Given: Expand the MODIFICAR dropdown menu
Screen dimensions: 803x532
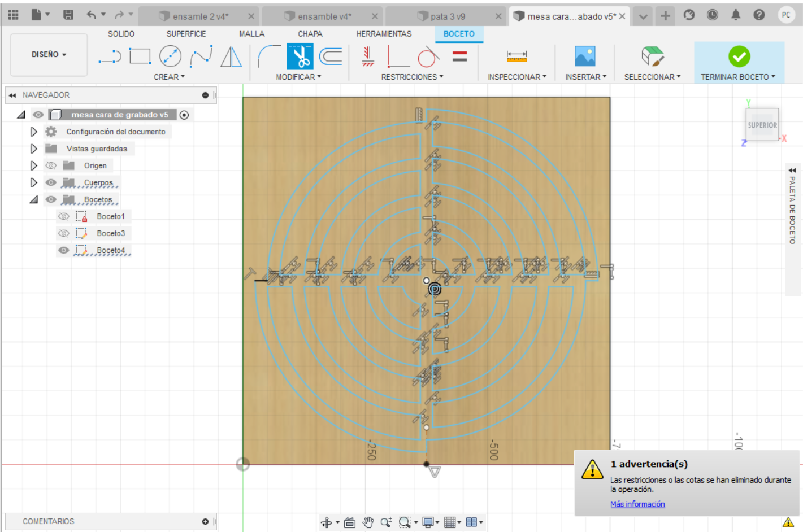Looking at the screenshot, I should (x=298, y=77).
